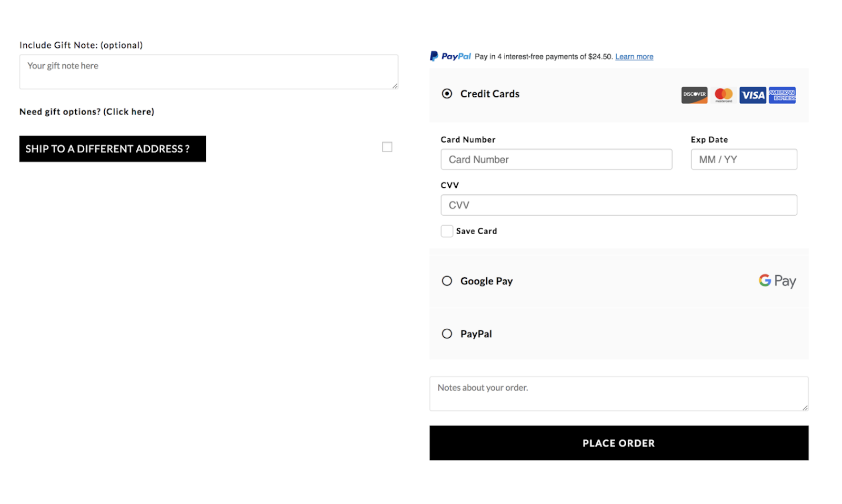
Task: Tick the ship to different address checkbox
Action: (x=387, y=147)
